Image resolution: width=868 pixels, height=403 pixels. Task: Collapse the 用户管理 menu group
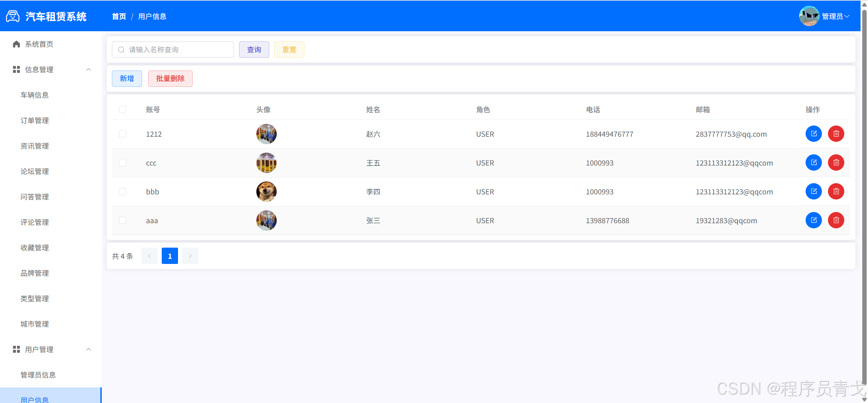click(88, 349)
